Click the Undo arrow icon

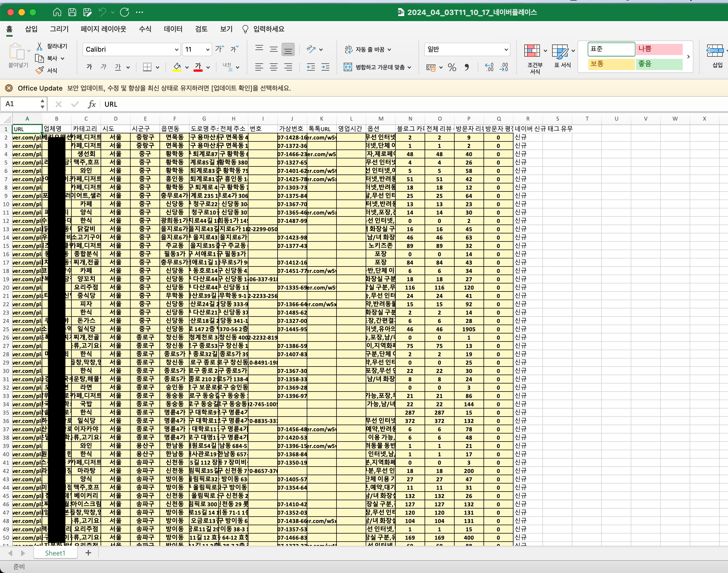(x=102, y=13)
